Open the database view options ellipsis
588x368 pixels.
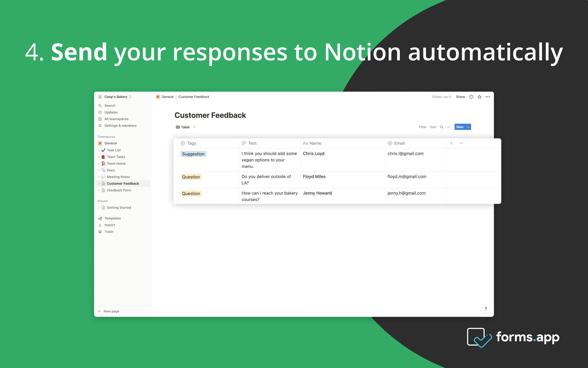click(449, 127)
